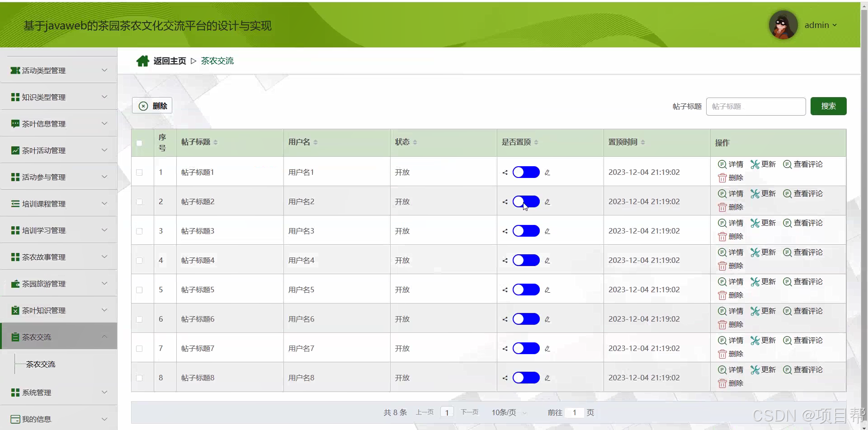Screen dimensions: 868x430
Task: Expand 知识类型管理 chevron
Action: click(104, 97)
